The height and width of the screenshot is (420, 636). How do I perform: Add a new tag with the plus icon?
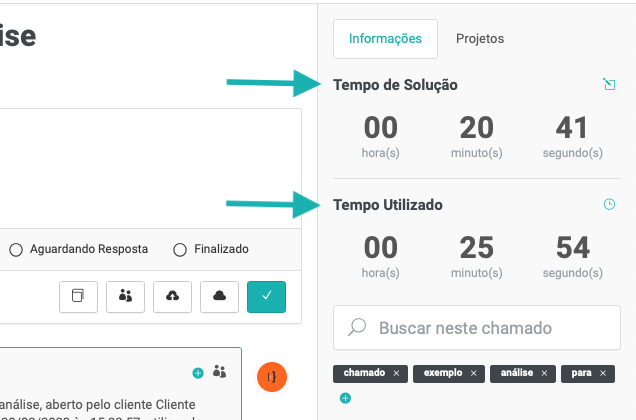coord(345,398)
